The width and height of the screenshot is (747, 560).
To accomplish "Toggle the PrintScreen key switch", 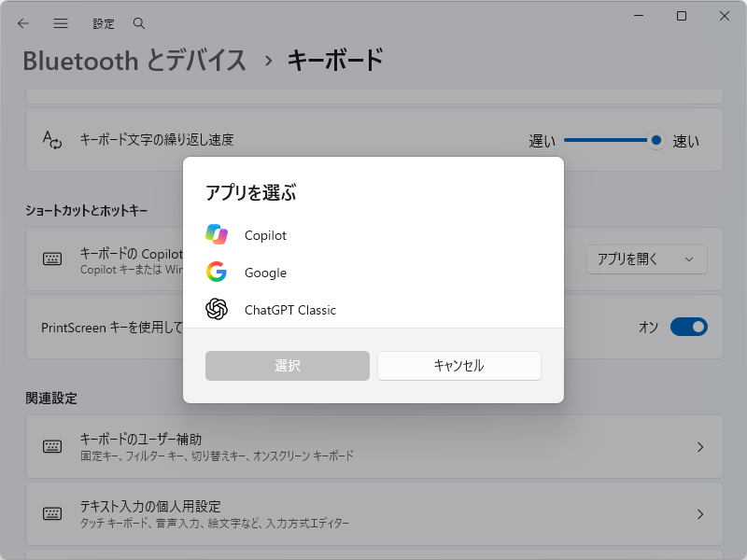I will (x=689, y=328).
